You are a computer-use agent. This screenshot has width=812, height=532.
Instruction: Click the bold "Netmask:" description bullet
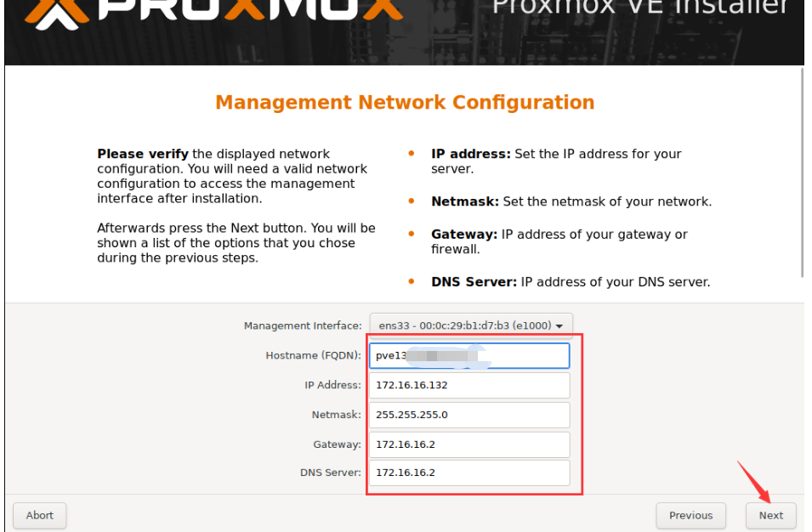point(464,201)
